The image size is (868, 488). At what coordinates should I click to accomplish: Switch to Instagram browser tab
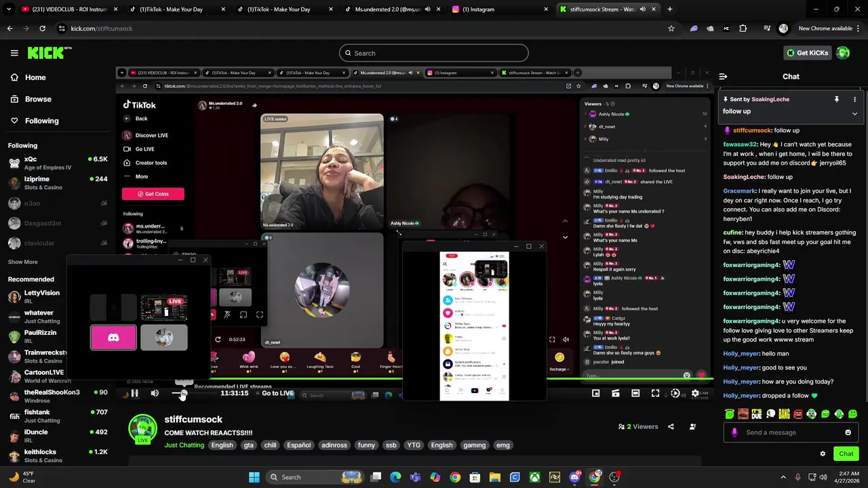(x=500, y=9)
